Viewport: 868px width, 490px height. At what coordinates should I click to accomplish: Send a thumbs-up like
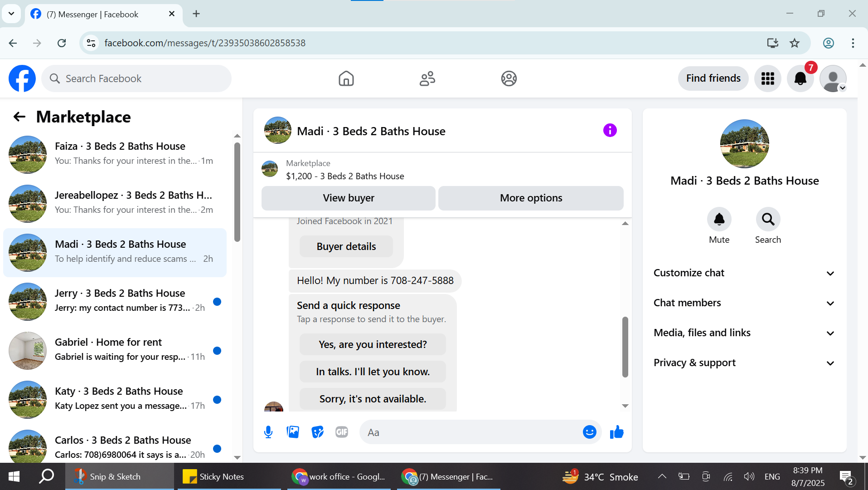(x=616, y=432)
